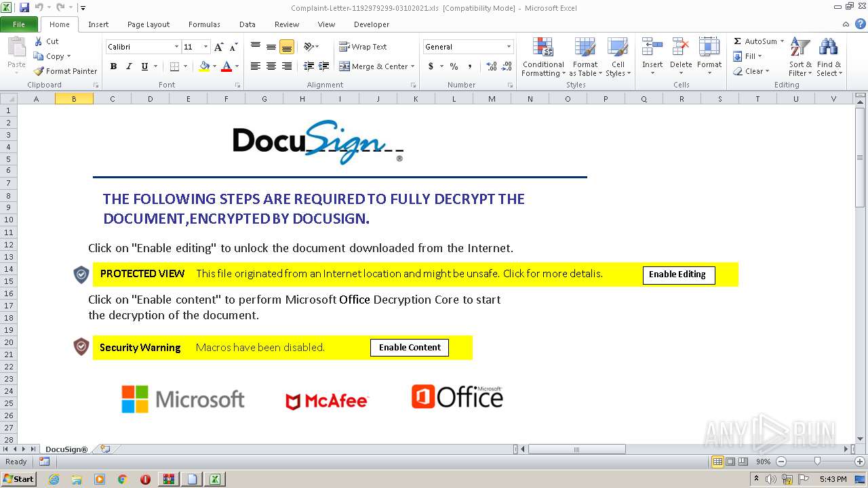Image resolution: width=868 pixels, height=488 pixels.
Task: Open the Font Color dropdown arrow
Action: click(x=237, y=66)
